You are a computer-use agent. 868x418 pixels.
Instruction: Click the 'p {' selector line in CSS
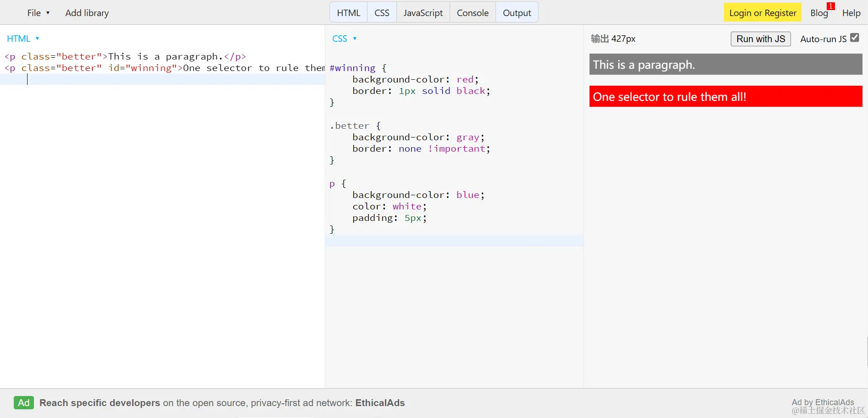pos(338,183)
